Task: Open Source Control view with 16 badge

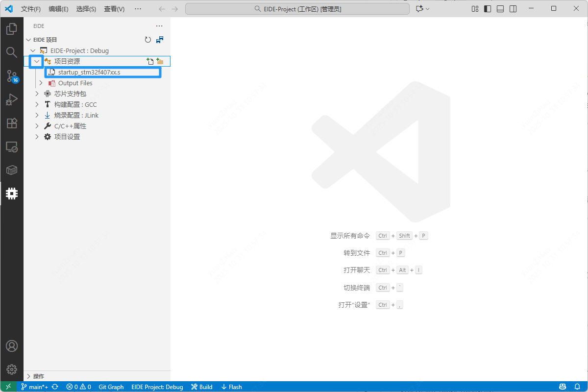Action: pos(12,76)
